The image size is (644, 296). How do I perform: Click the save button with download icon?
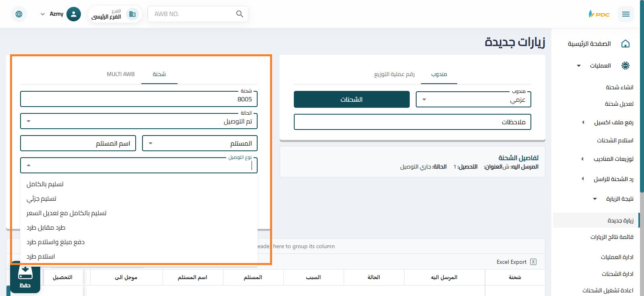pos(25,277)
